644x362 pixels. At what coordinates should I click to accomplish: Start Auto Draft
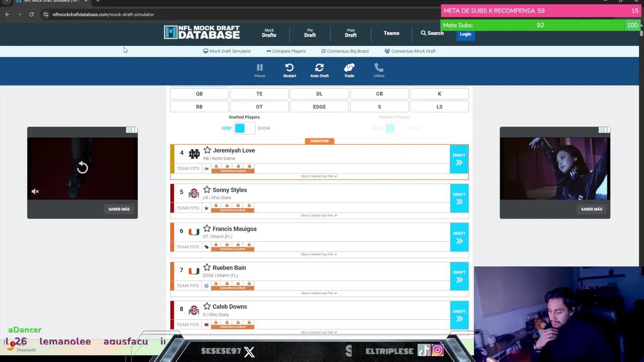pos(319,70)
